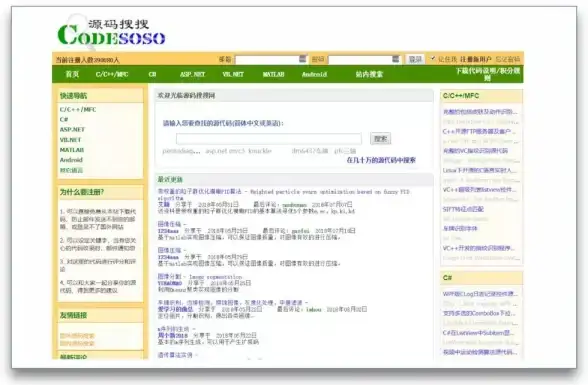Open 支持多选的ComboBox下拉 link

pyautogui.click(x=480, y=313)
